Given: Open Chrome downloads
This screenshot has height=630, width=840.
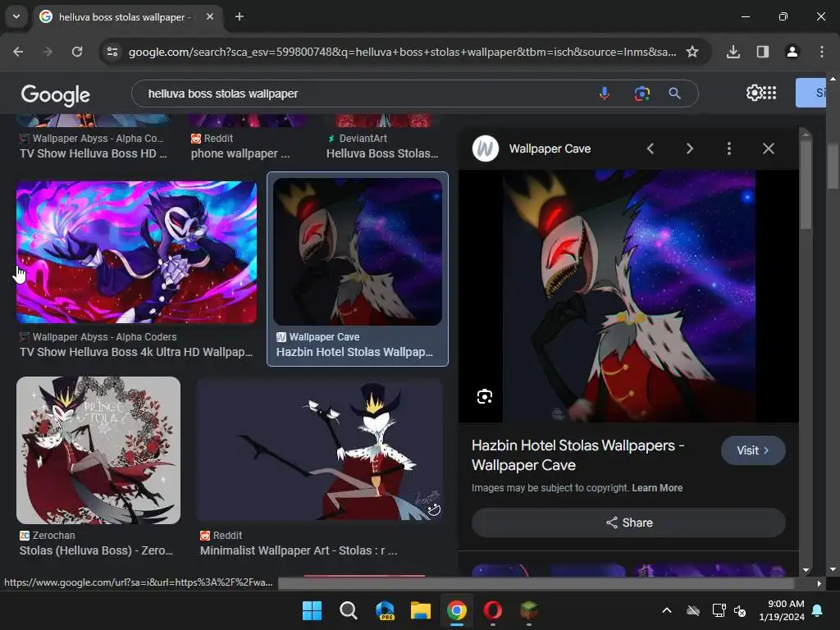Looking at the screenshot, I should (x=733, y=52).
